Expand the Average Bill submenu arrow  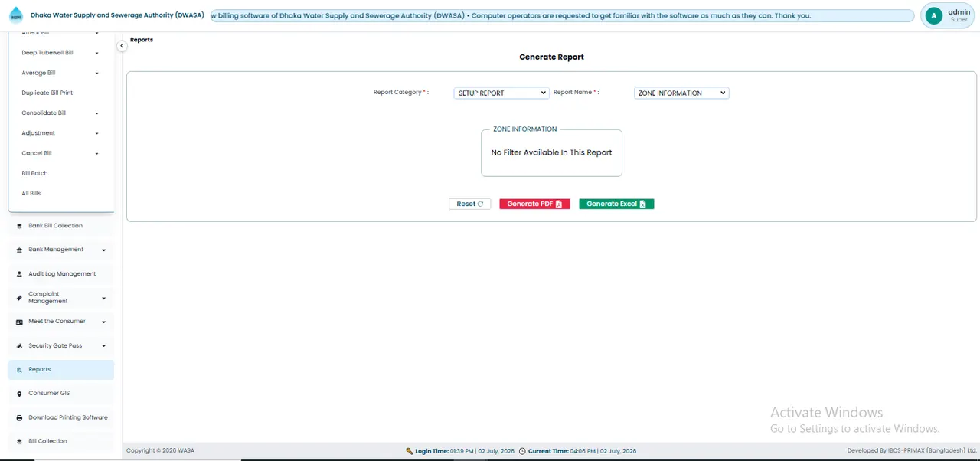tap(96, 74)
